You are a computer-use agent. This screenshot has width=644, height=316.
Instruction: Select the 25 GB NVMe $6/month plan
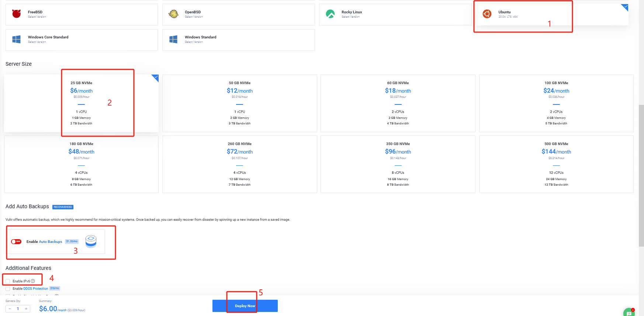point(81,103)
